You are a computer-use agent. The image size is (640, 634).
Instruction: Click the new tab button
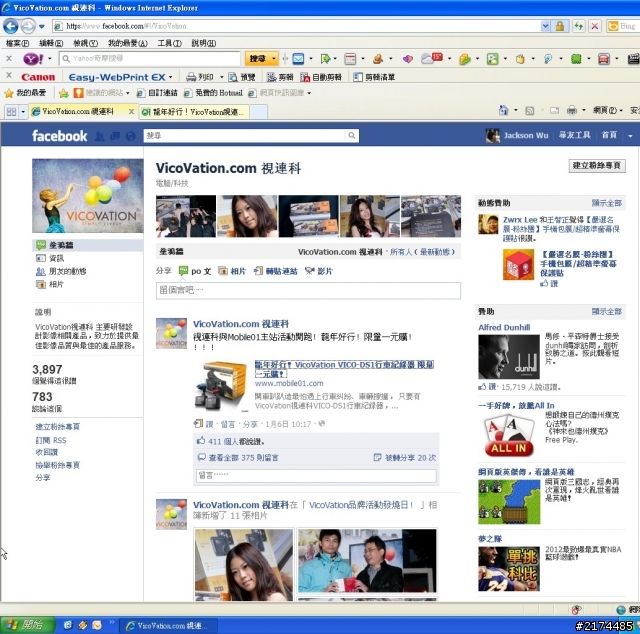(258, 112)
